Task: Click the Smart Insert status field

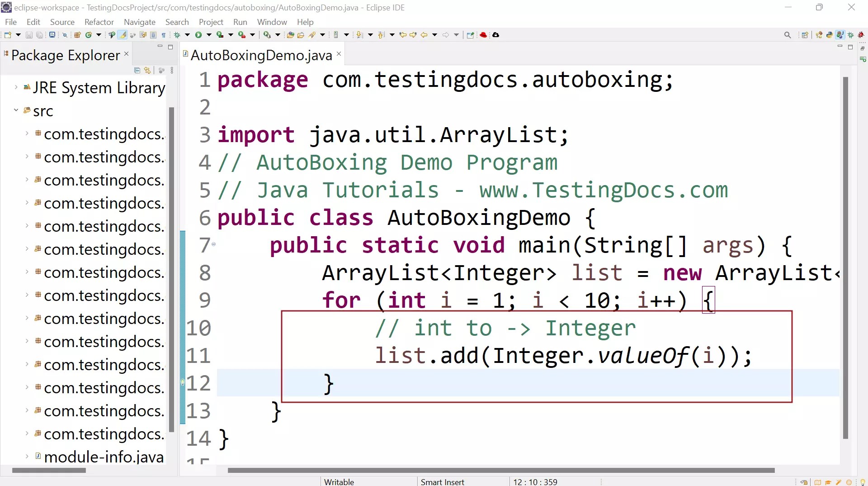Action: [443, 481]
